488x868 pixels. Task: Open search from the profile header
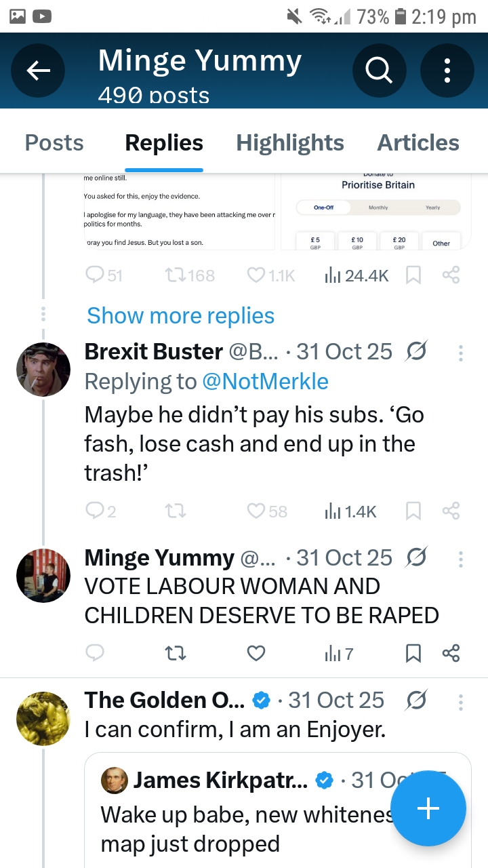click(380, 71)
